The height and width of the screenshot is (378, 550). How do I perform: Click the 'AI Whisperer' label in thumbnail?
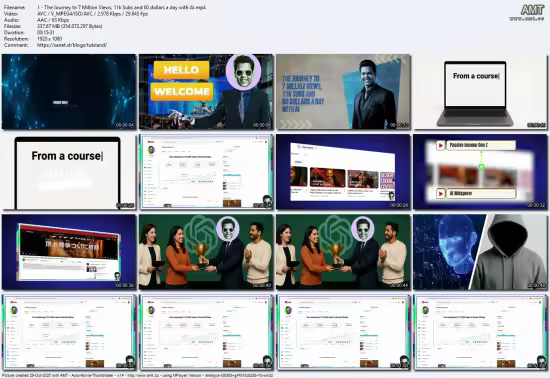point(461,193)
